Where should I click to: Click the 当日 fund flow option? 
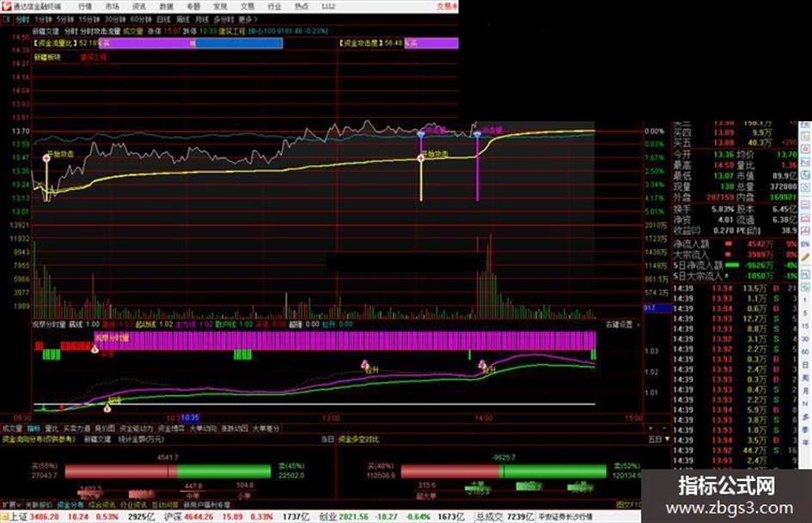click(x=327, y=439)
